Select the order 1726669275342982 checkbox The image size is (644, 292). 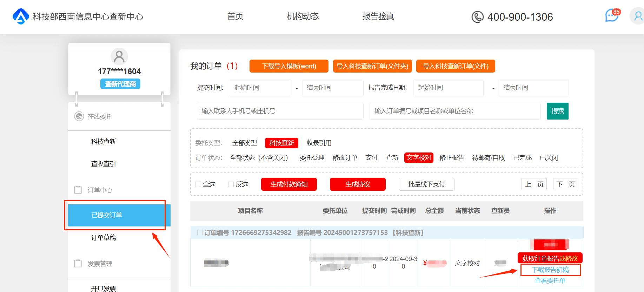pyautogui.click(x=200, y=233)
